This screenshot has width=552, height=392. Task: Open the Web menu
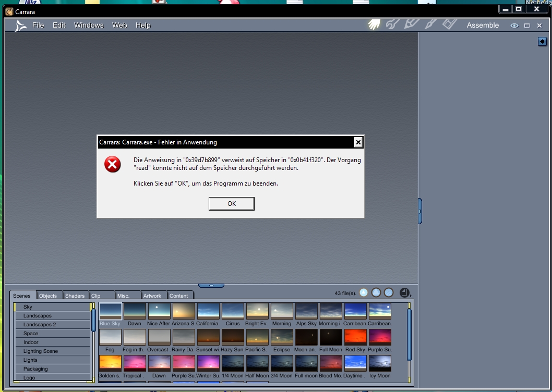119,26
